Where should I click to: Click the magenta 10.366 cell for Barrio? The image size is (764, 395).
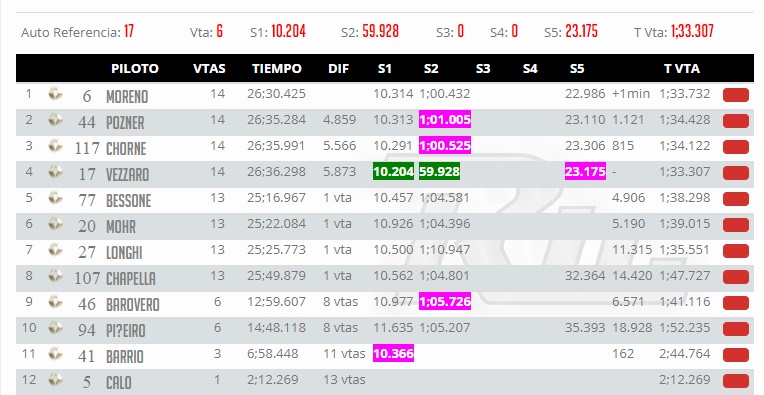(393, 354)
